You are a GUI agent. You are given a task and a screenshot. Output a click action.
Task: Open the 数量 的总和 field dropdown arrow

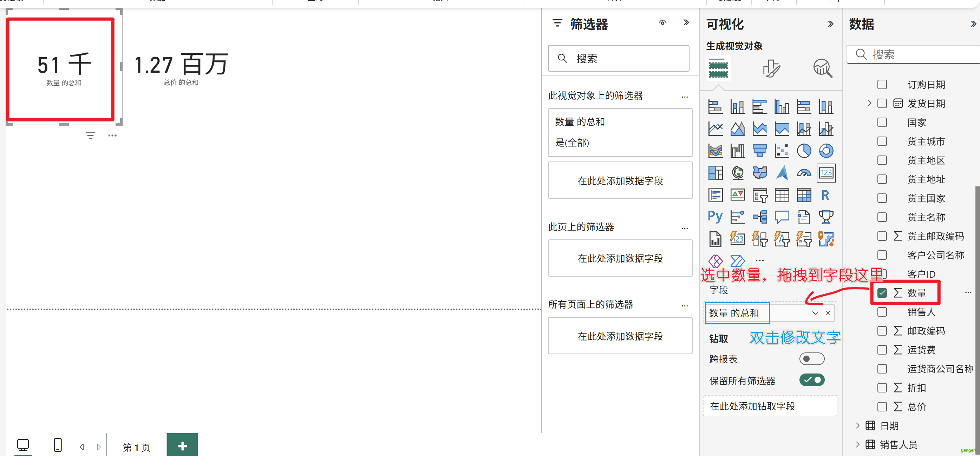pyautogui.click(x=815, y=313)
